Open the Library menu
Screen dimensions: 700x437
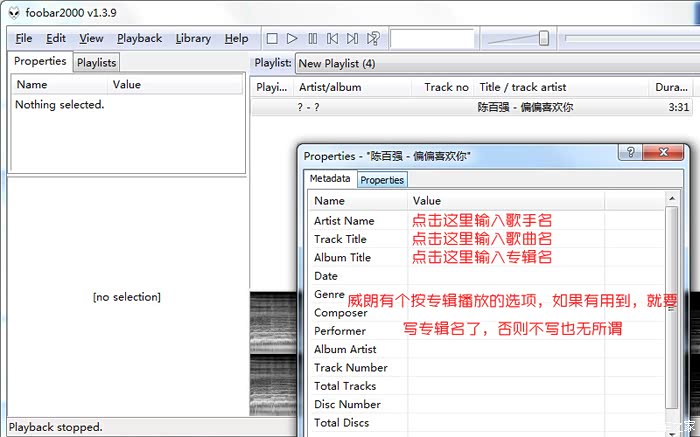pyautogui.click(x=193, y=38)
